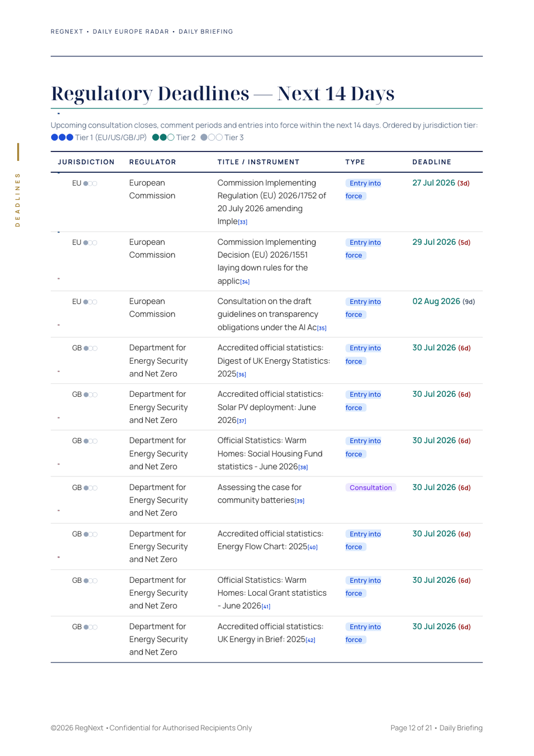Click the EU jurisdiction code in the AI Act row

pos(77,302)
